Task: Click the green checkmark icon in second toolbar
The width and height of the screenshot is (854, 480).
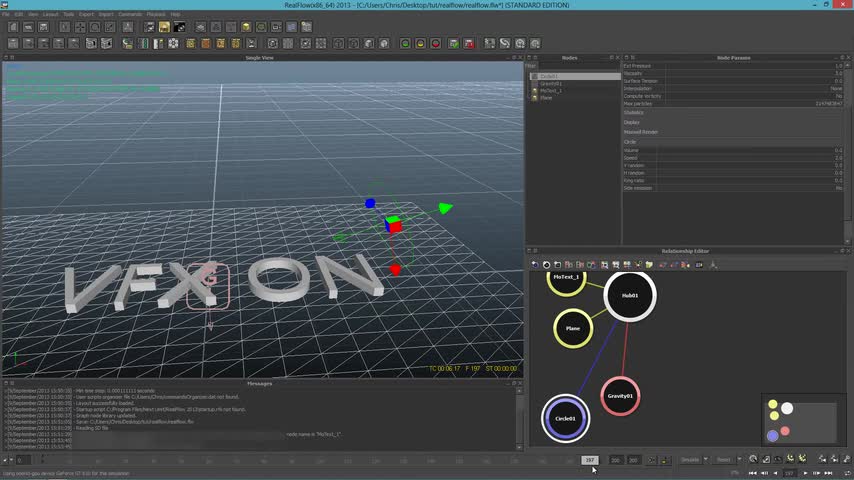Action: coord(453,44)
